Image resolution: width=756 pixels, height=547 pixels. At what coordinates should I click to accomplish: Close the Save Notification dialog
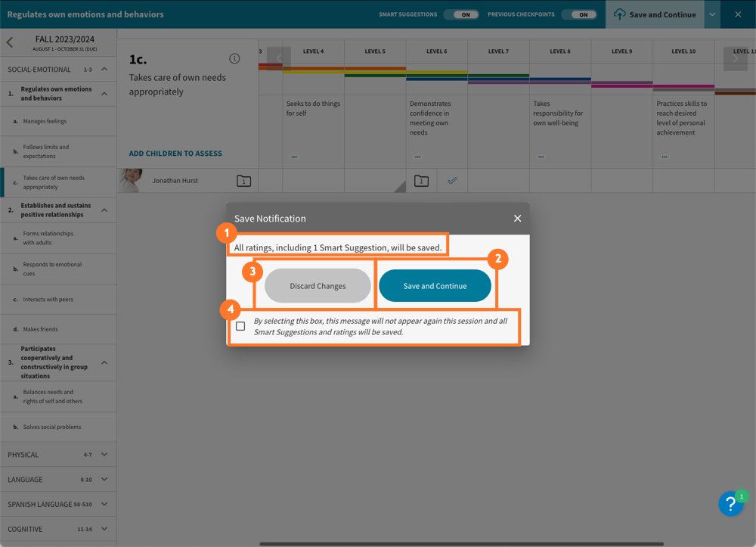517,219
